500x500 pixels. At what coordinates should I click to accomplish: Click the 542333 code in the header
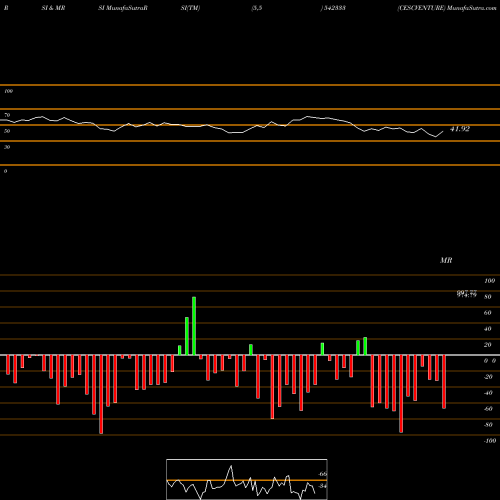tap(334, 8)
